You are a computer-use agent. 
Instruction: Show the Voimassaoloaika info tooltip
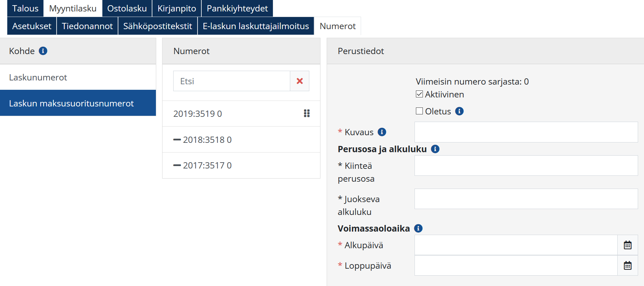point(418,228)
